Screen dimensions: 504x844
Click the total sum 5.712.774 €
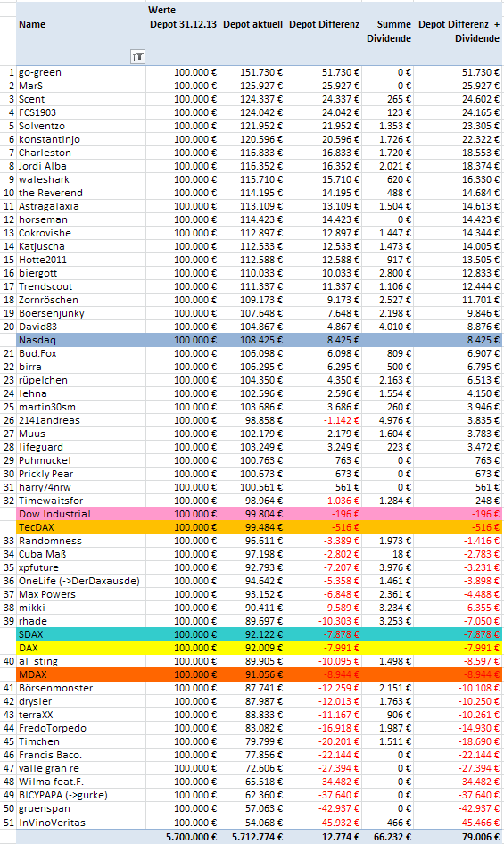258,837
